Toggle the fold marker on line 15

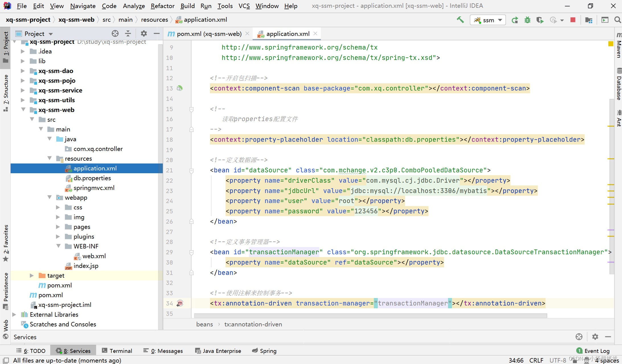(x=192, y=109)
